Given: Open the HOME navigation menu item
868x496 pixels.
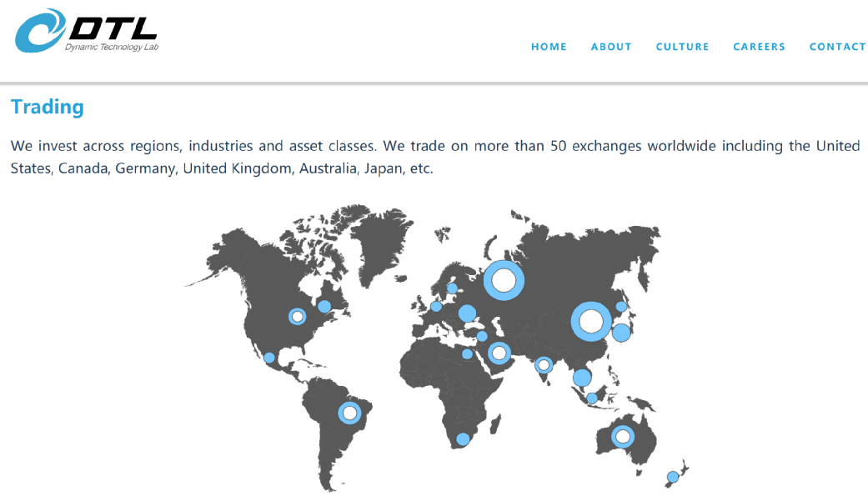Looking at the screenshot, I should (549, 47).
